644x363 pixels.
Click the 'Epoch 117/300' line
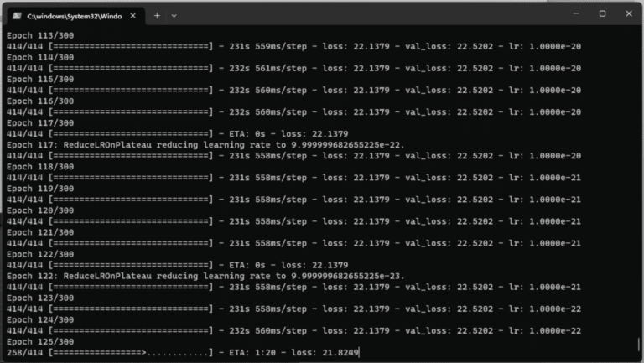[x=40, y=122]
